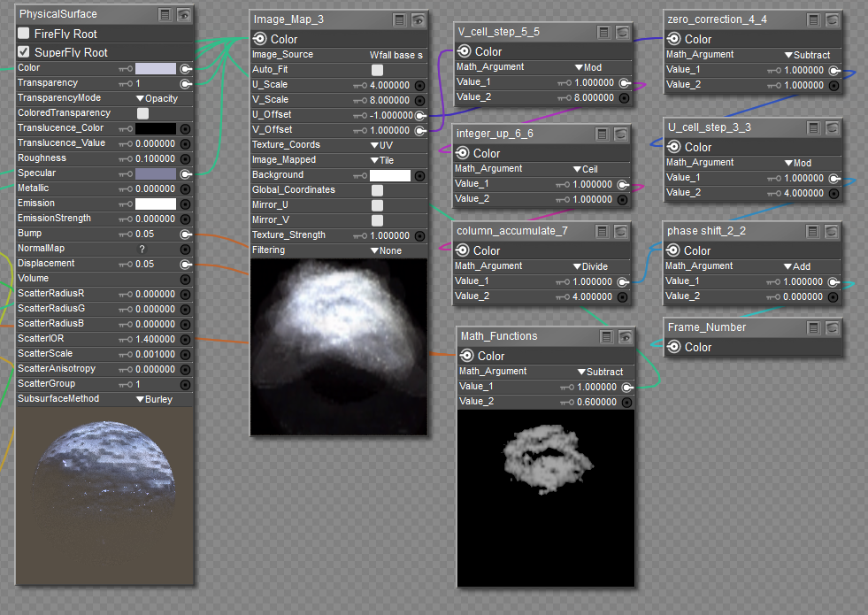Open phase shift_2_2 node options menu

tap(812, 231)
